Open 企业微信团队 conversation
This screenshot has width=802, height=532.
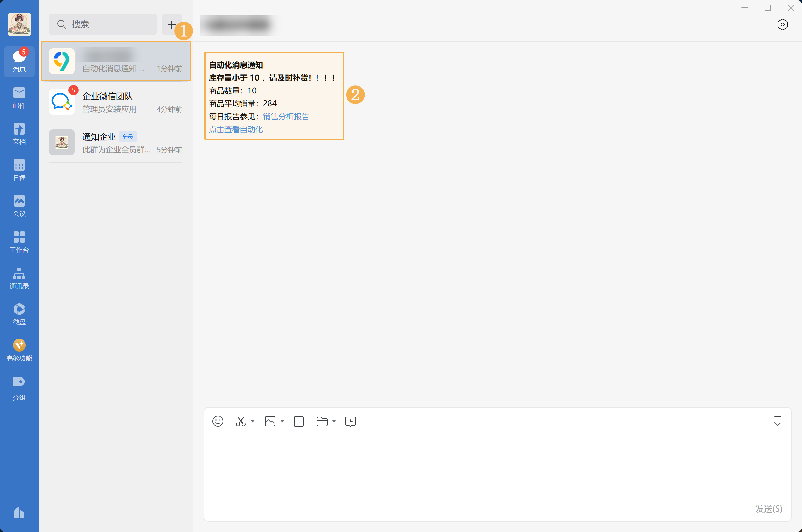[x=116, y=102]
